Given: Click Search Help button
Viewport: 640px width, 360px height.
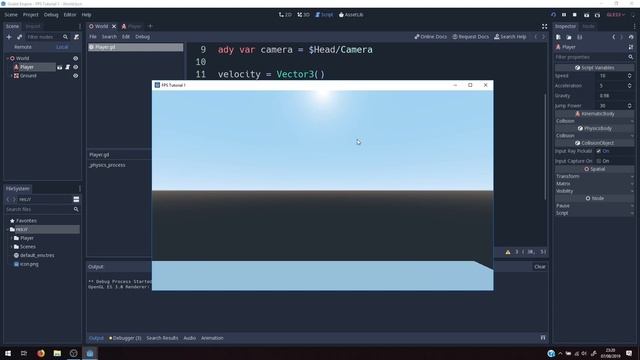Looking at the screenshot, I should (510, 37).
